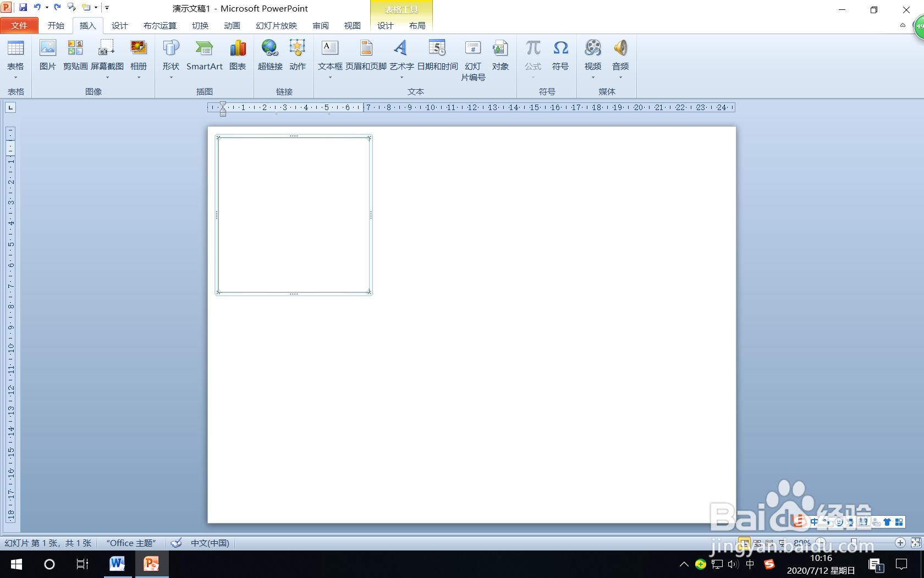Viewport: 924px width, 578px height.
Task: Click the 中文(中国) language indicator
Action: pos(210,543)
